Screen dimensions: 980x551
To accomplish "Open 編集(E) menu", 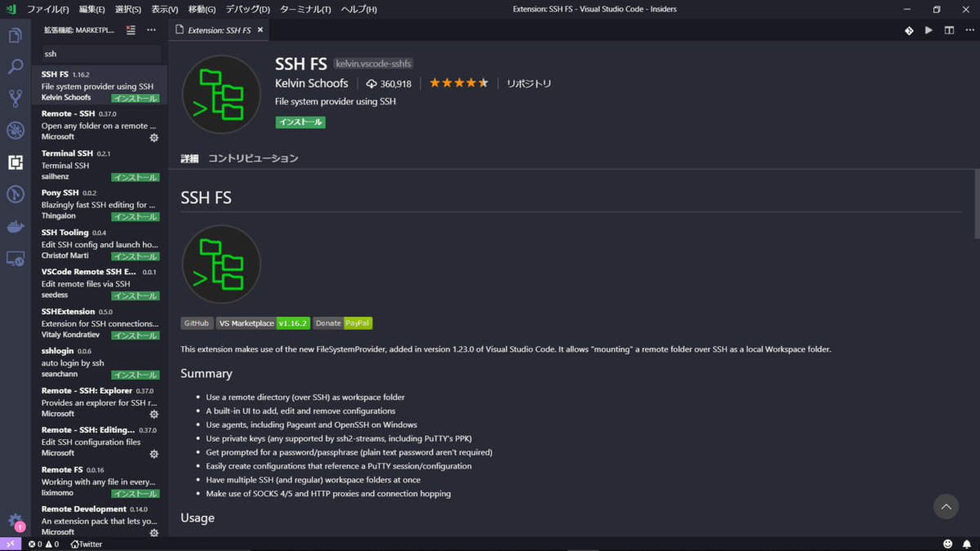I will pyautogui.click(x=91, y=9).
